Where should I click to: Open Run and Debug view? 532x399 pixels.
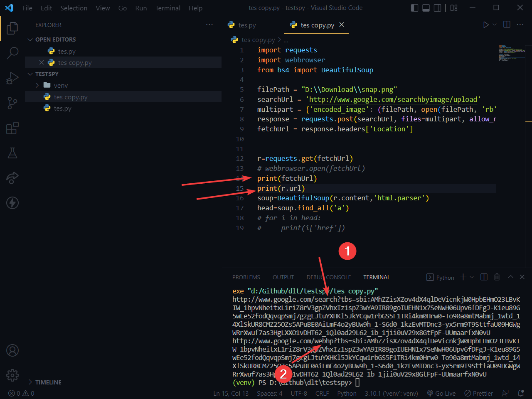coord(12,78)
